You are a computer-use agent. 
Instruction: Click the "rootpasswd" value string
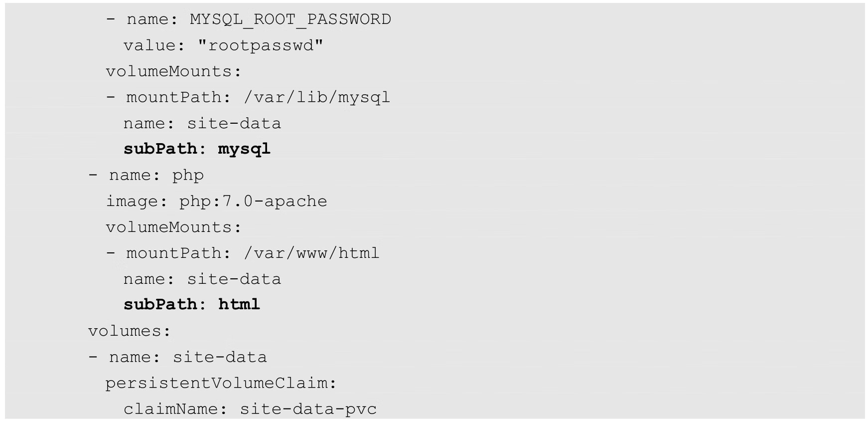(260, 45)
